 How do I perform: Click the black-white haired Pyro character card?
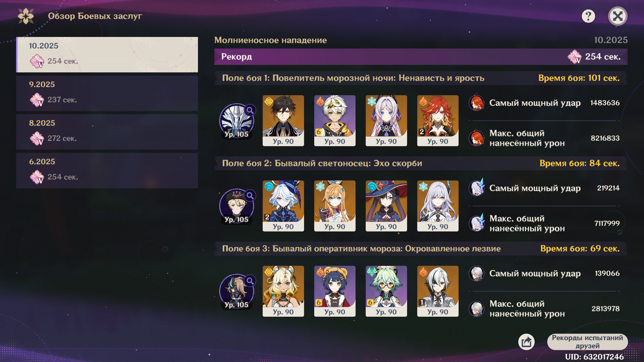(438, 291)
